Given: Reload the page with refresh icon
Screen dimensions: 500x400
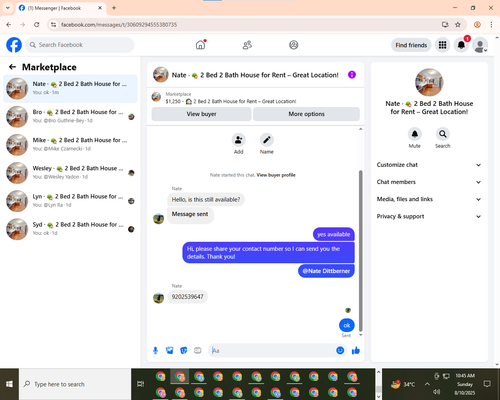Looking at the screenshot, I should click(x=37, y=24).
